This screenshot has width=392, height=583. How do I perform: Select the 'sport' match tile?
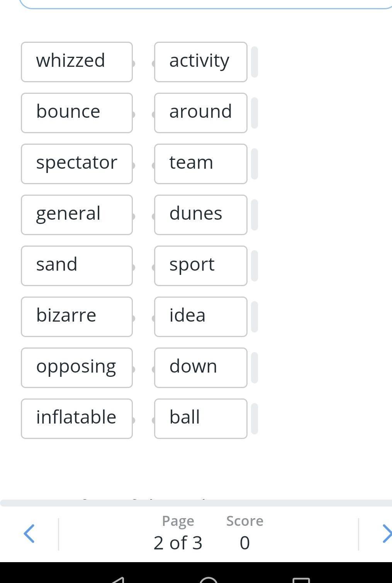200,266
